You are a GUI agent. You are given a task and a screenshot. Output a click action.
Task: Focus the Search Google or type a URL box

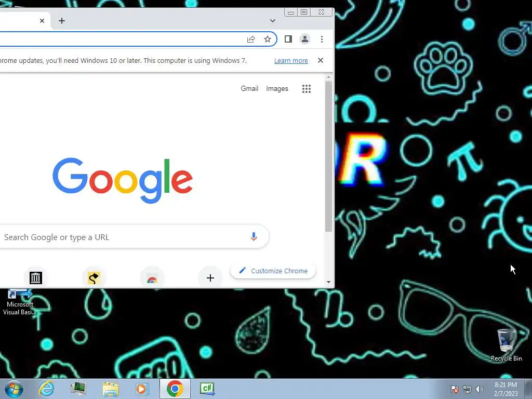point(134,237)
